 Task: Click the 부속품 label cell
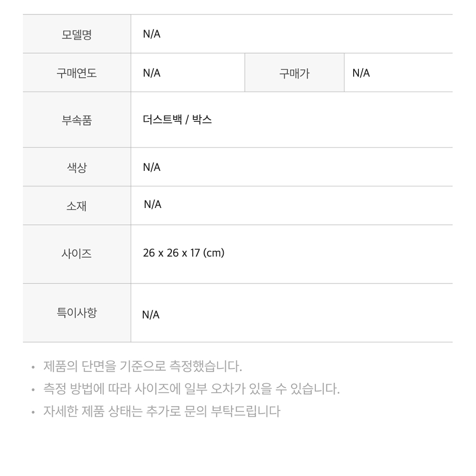pyautogui.click(x=77, y=120)
